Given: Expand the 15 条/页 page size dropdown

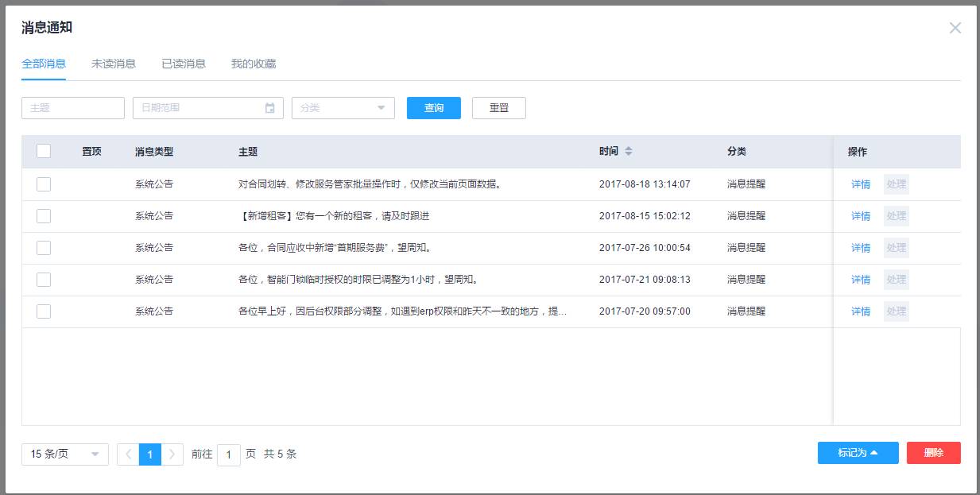Looking at the screenshot, I should pos(65,454).
